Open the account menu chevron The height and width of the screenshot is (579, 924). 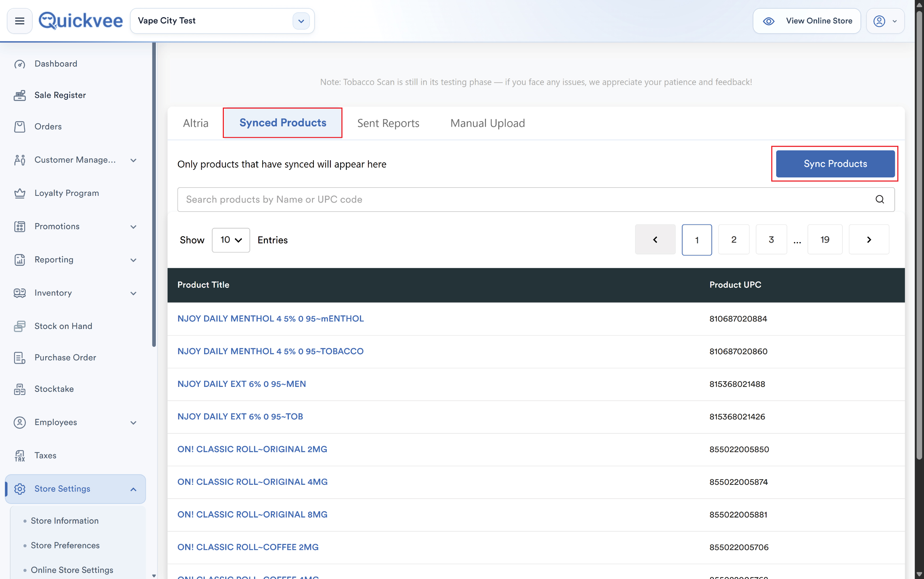click(x=894, y=21)
